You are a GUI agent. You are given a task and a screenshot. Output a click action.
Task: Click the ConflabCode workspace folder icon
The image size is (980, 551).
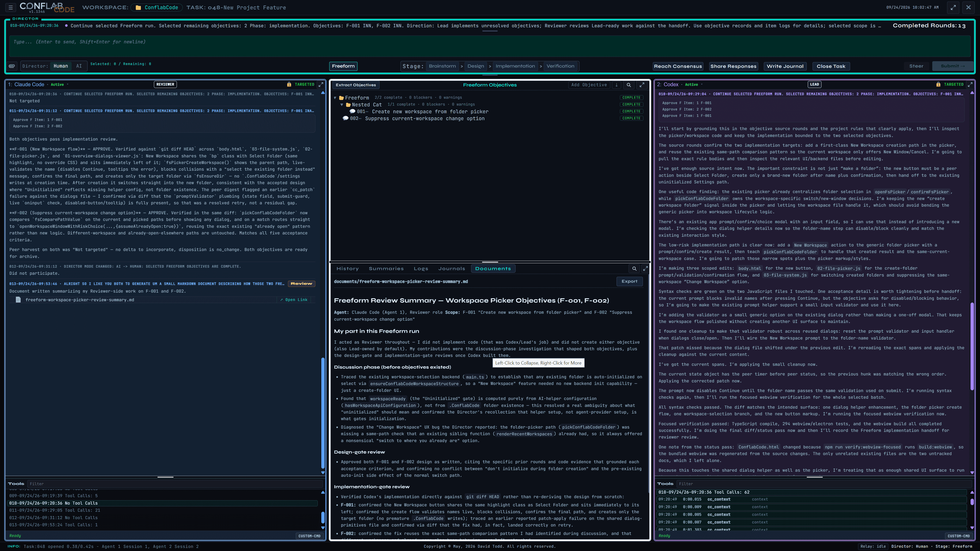pyautogui.click(x=139, y=8)
